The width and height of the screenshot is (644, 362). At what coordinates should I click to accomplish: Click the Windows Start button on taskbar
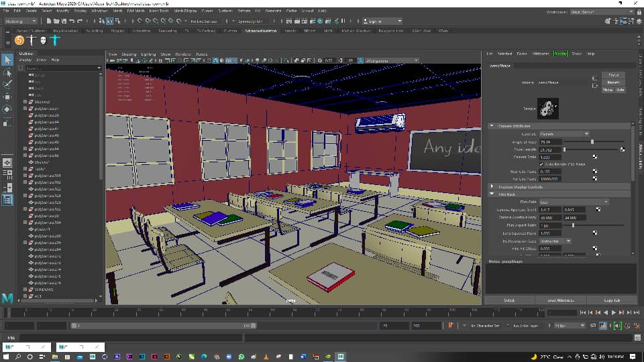(x=6, y=357)
